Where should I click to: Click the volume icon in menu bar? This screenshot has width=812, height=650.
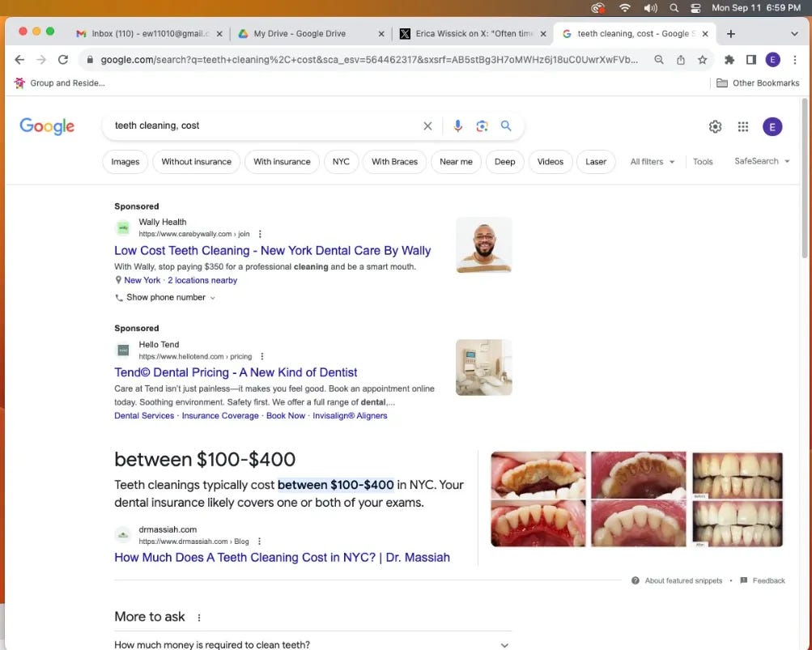point(650,8)
